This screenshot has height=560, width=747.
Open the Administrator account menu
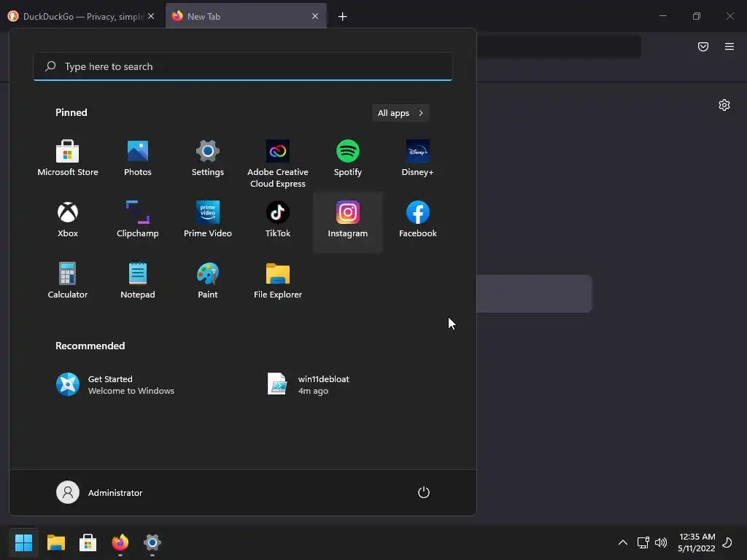tap(99, 492)
